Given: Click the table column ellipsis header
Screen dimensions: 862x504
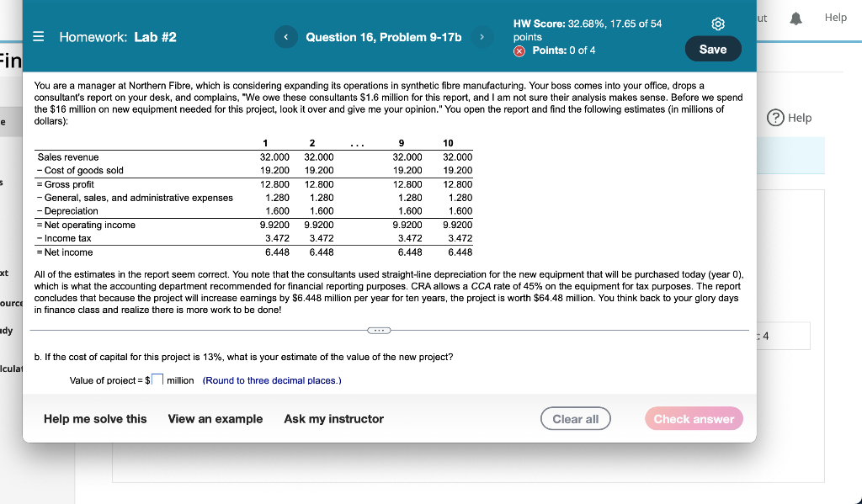Looking at the screenshot, I should click(357, 144).
